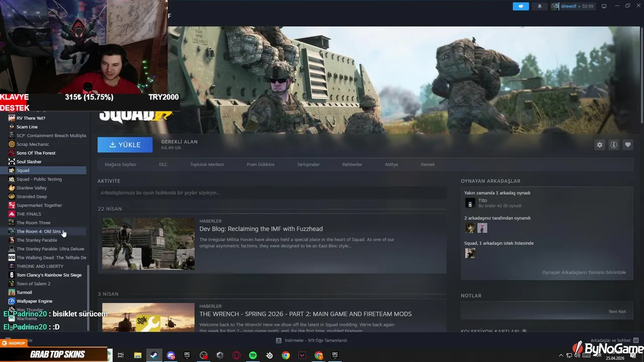Select Turmoil in library
The height and width of the screenshot is (362, 644).
click(x=24, y=292)
